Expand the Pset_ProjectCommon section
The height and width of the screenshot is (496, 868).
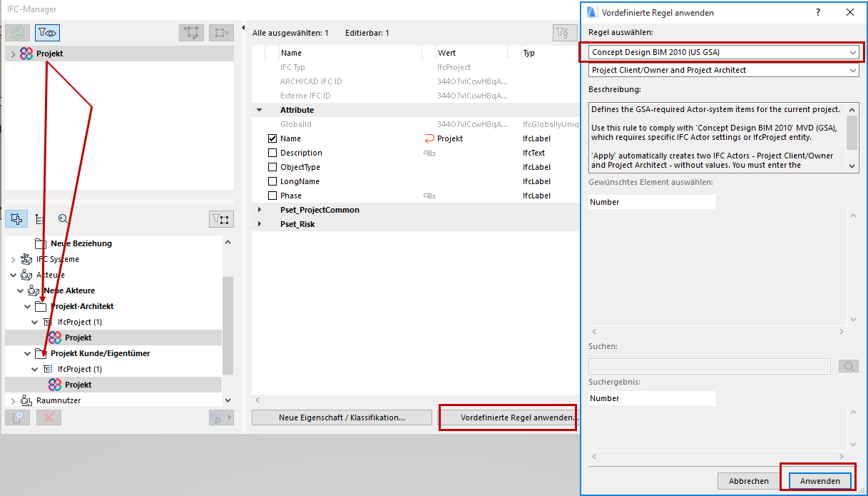(259, 210)
